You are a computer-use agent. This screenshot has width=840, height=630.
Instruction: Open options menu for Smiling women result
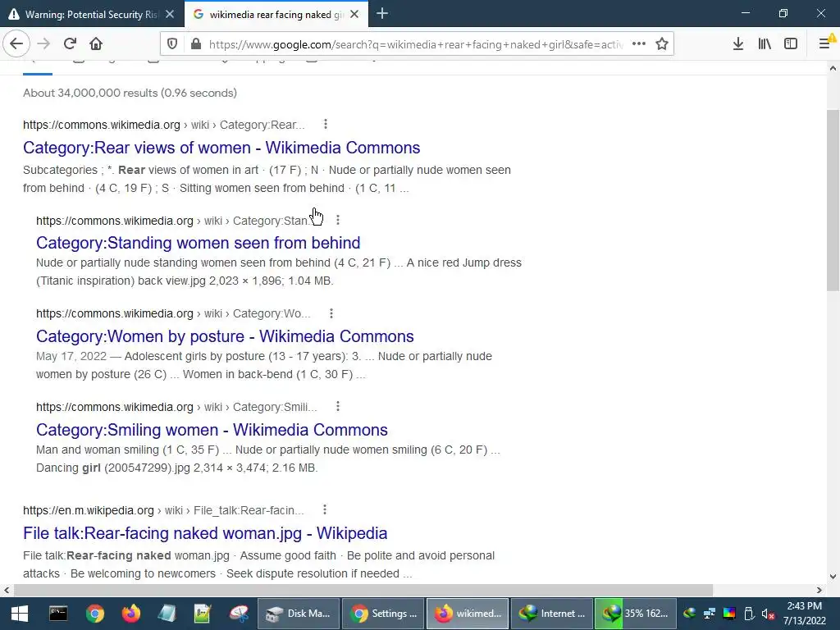click(x=337, y=406)
